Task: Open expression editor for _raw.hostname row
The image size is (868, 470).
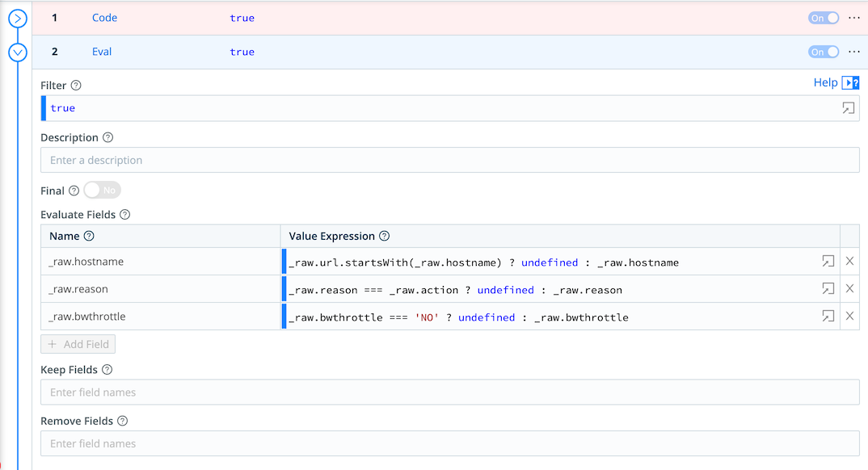Action: (828, 262)
